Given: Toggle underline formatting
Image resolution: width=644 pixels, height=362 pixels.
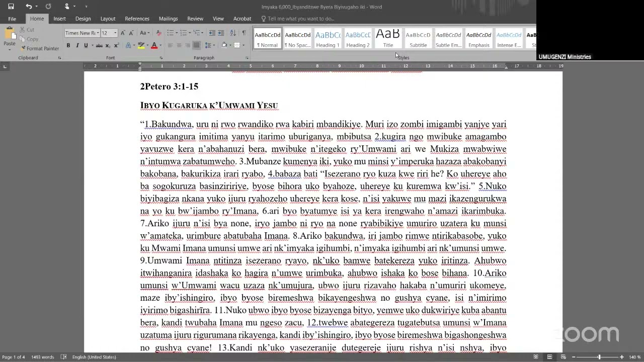Looking at the screenshot, I should (86, 46).
